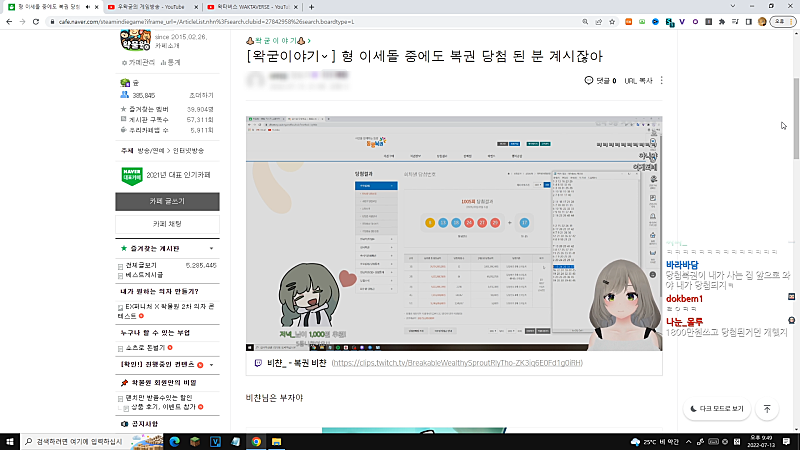The width and height of the screenshot is (800, 450).
Task: Click the 2021년 대표 인기카페 badge
Action: click(x=166, y=175)
